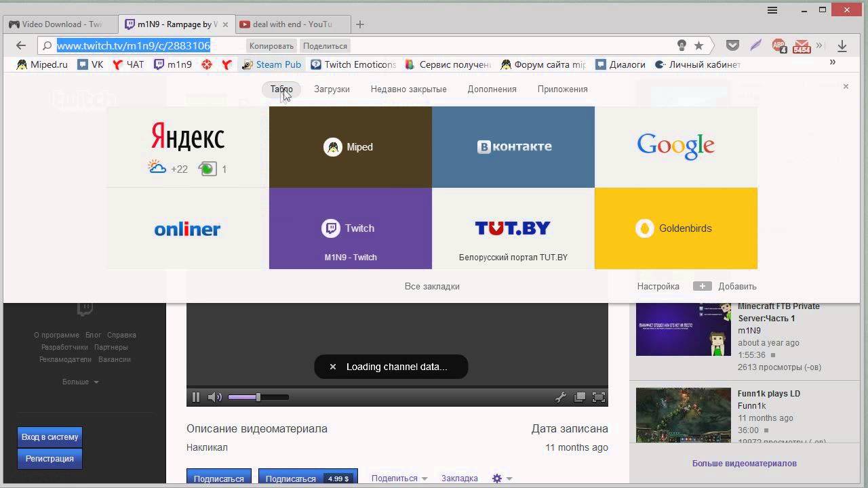868x488 pixels.
Task: Switch to the Video Download tab
Action: click(x=60, y=24)
